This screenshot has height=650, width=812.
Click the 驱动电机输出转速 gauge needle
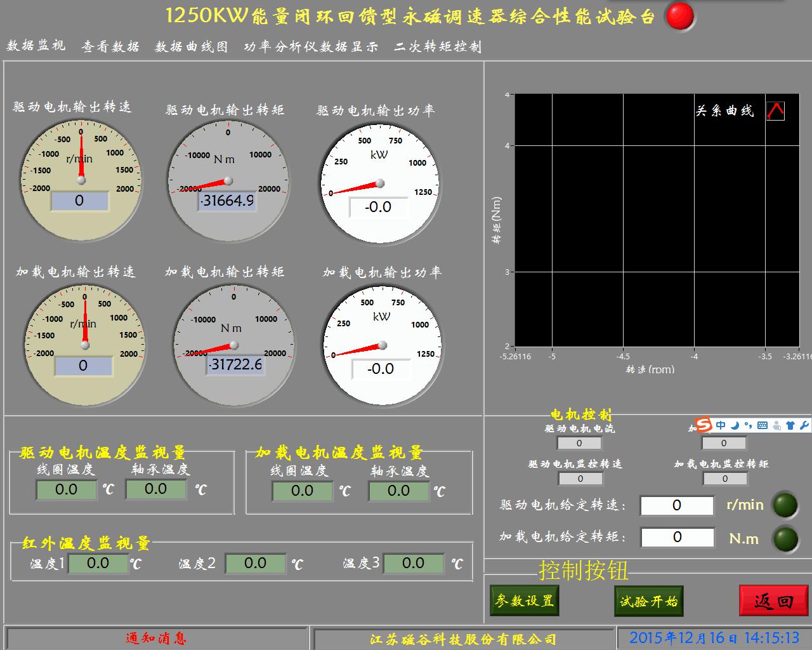[81, 159]
